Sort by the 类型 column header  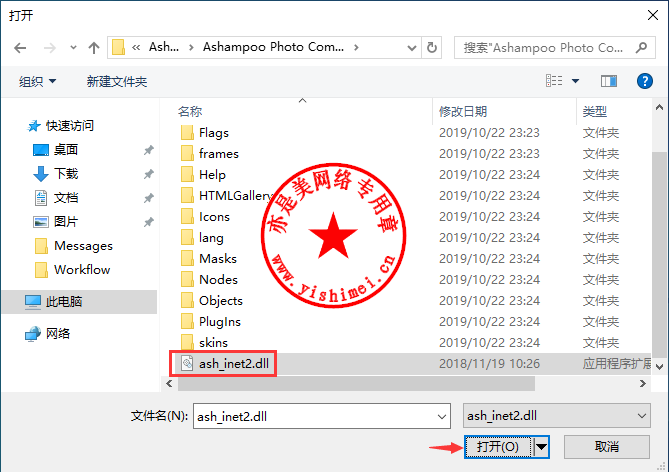pyautogui.click(x=595, y=111)
